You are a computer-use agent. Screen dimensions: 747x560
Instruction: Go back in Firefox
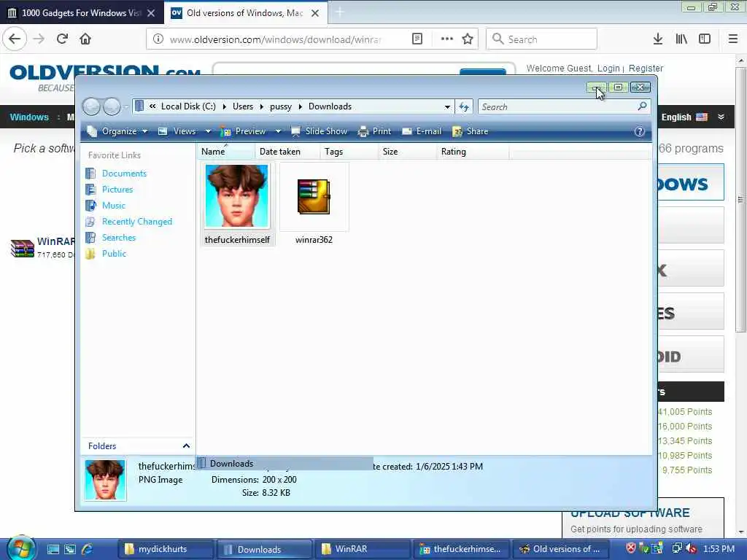coord(15,39)
